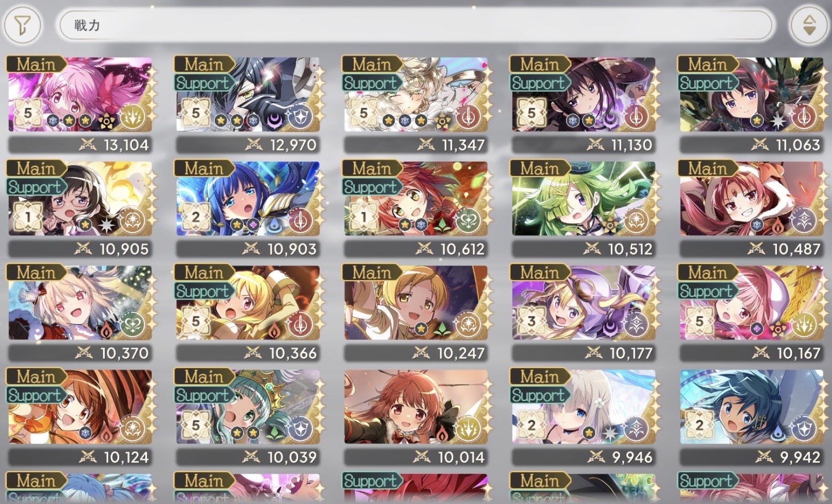Open the card with 10,247 power

pos(416,303)
